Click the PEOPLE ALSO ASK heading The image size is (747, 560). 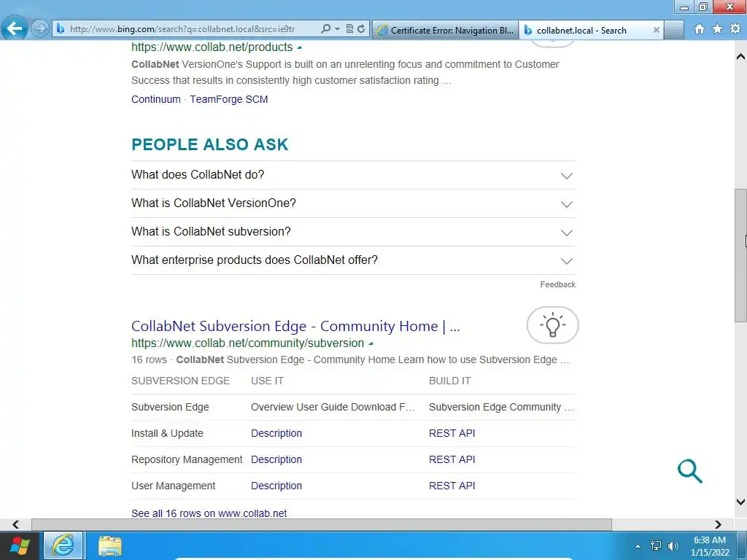point(210,145)
